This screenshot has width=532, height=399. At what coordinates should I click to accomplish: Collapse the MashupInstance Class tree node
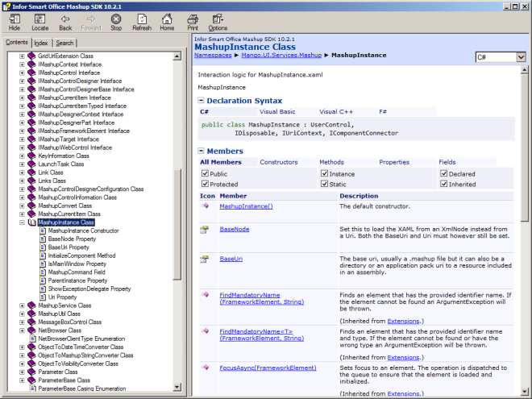tap(22, 222)
